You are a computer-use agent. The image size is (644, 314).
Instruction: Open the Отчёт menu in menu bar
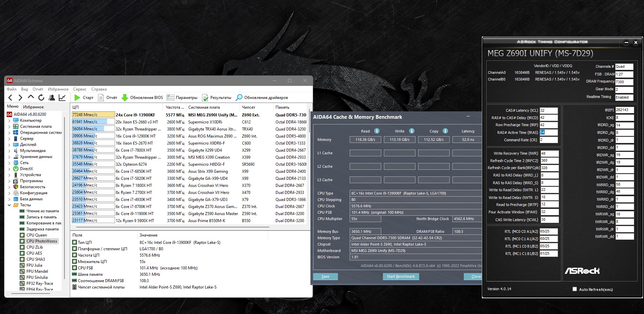pyautogui.click(x=38, y=89)
